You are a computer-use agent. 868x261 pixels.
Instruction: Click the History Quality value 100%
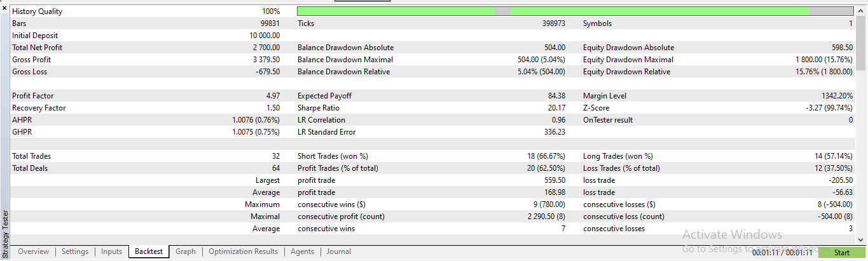271,11
